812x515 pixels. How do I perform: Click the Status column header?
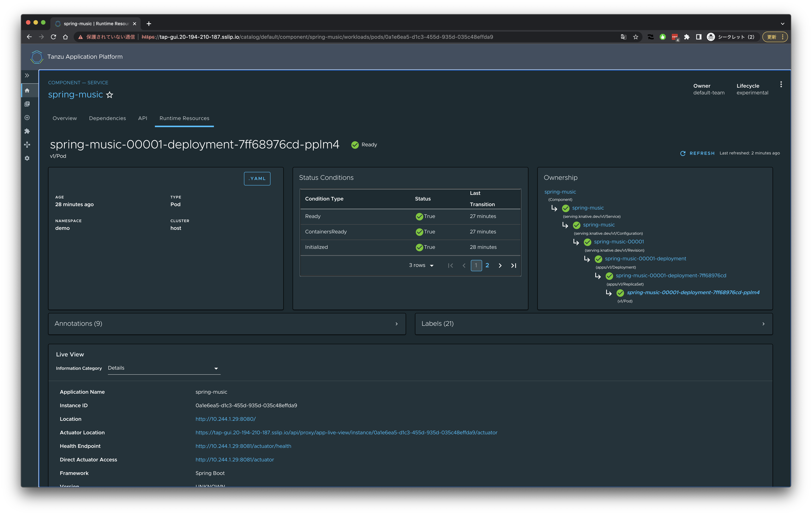[x=423, y=199]
